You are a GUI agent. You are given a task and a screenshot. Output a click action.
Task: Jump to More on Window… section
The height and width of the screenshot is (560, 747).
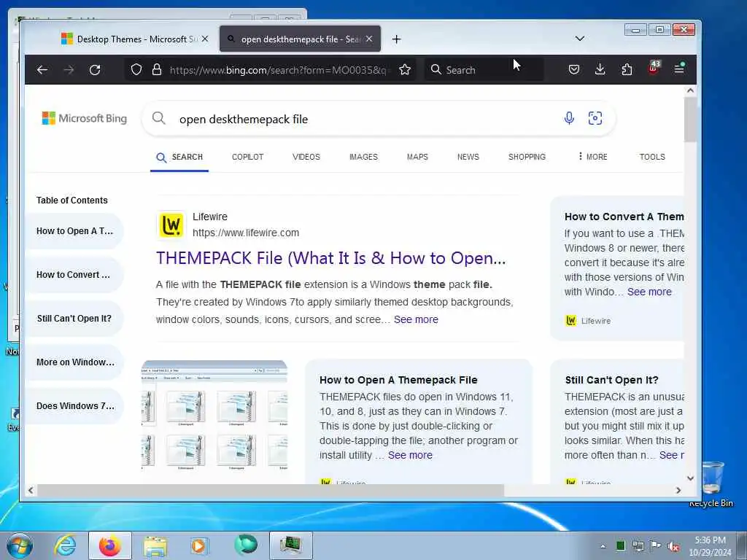tap(75, 362)
